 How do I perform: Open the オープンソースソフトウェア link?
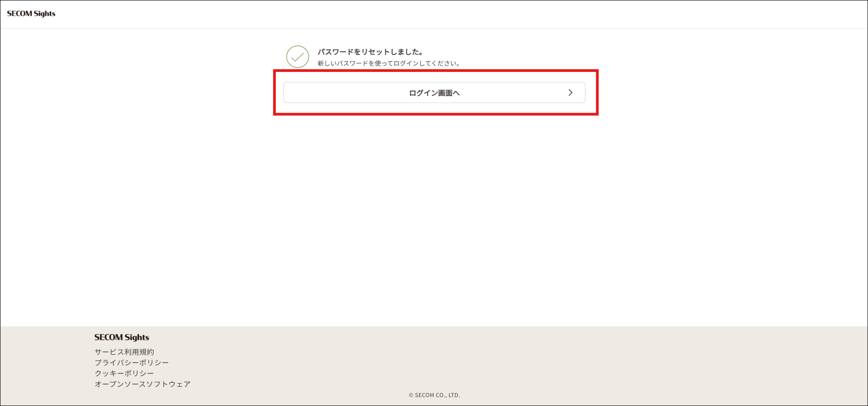click(142, 384)
